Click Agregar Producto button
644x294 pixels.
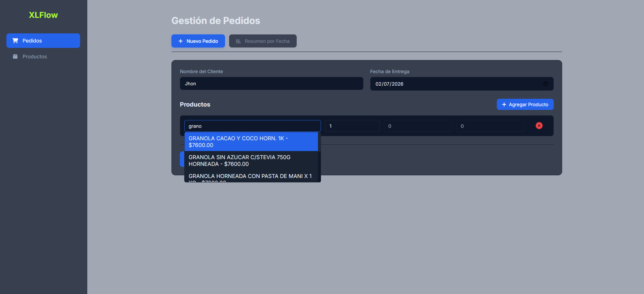pyautogui.click(x=525, y=105)
